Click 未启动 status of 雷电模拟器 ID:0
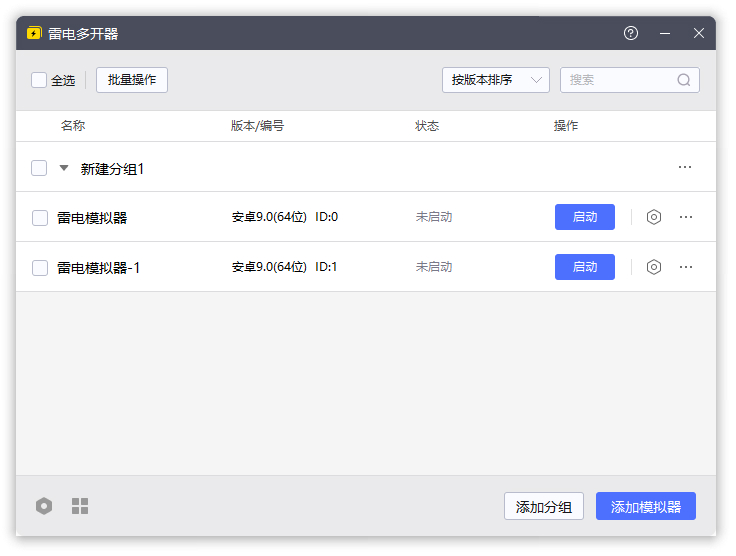Screen dimensions: 736x556 434,217
